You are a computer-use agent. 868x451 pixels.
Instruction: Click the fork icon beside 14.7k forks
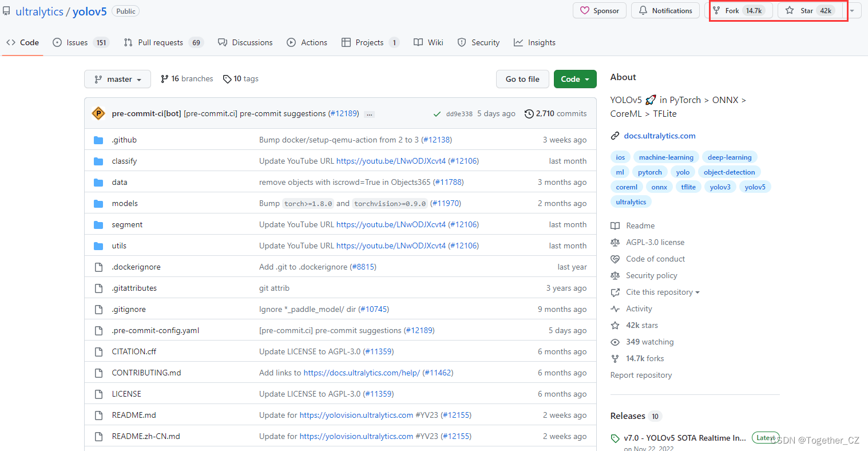pyautogui.click(x=615, y=359)
